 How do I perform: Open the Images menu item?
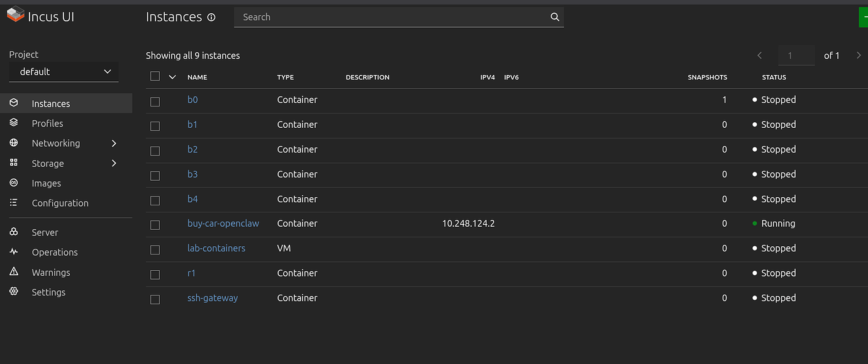pos(47,183)
